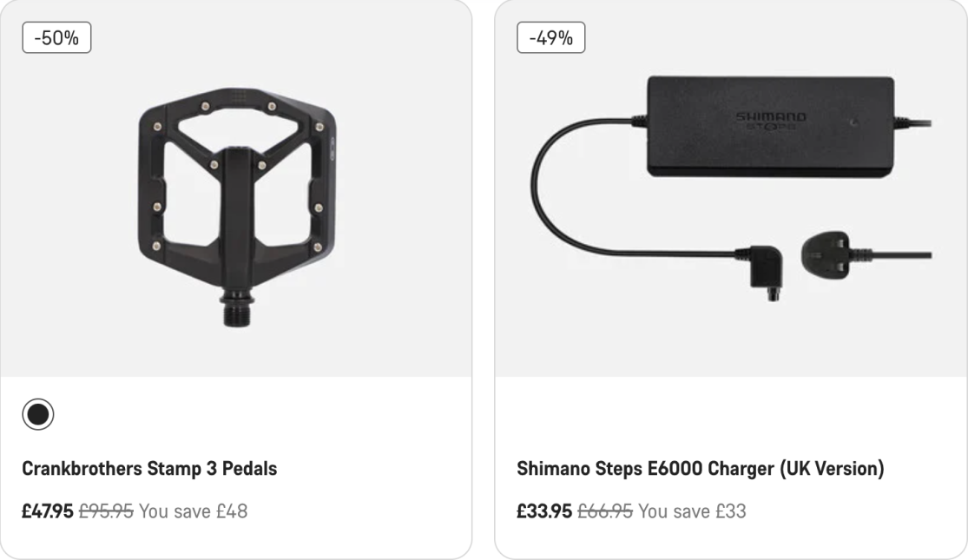Screen dimensions: 968x560
Task: Open the Shimano Steps E6000 Charger link
Action: click(700, 469)
